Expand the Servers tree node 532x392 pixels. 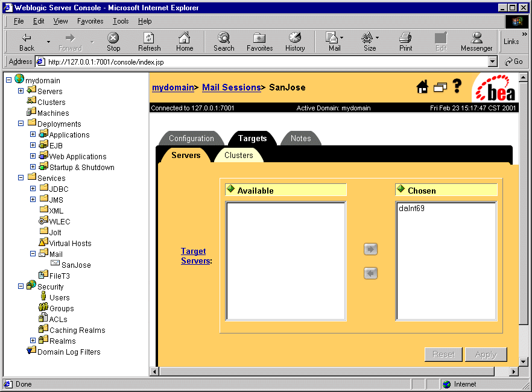point(21,91)
